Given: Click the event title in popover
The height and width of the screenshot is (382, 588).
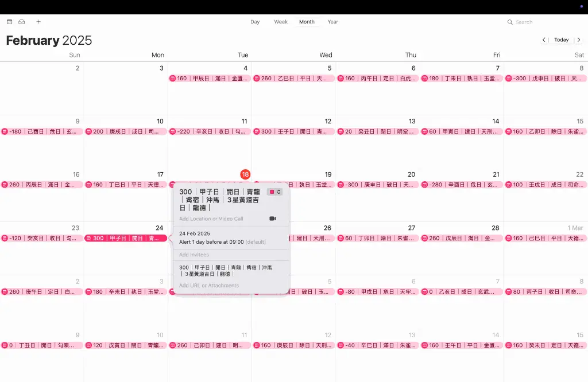Looking at the screenshot, I should tap(220, 200).
